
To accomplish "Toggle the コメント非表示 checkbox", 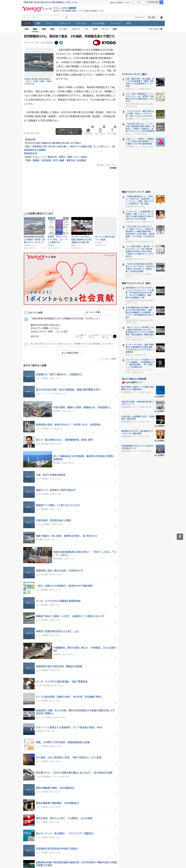I will 102,359.
